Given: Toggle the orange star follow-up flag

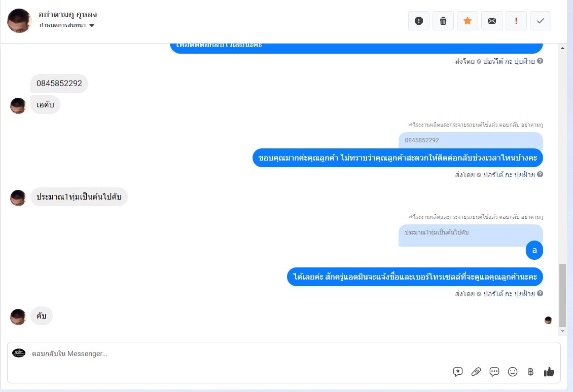Looking at the screenshot, I should 468,21.
